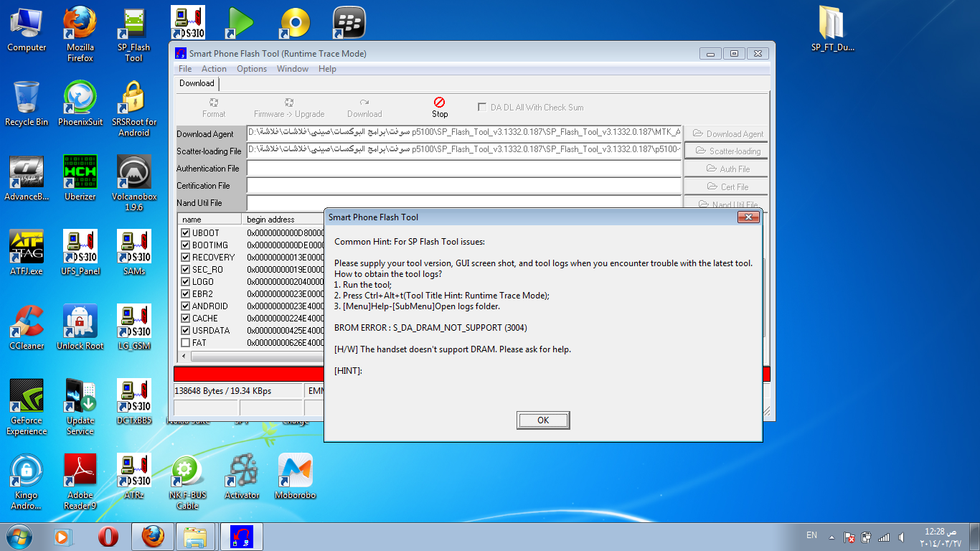
Task: Switch to the Download tab
Action: (x=197, y=83)
